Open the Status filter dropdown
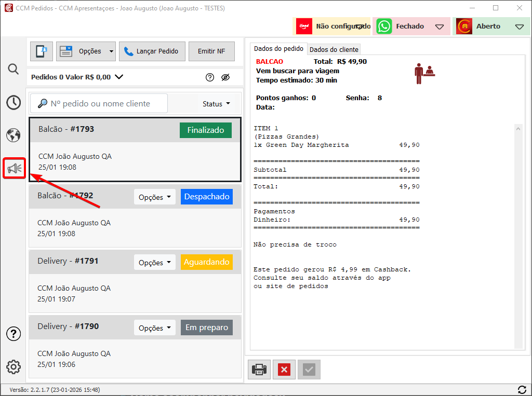This screenshot has height=396, width=532. click(216, 104)
